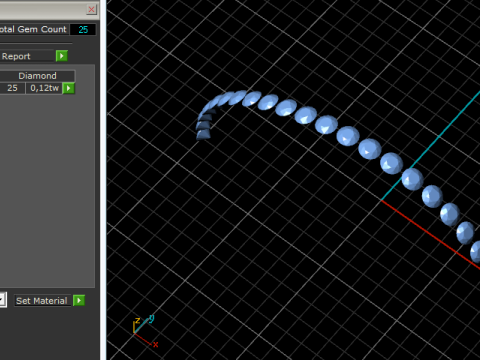Click the green arrow beside 0,12tw

pos(69,88)
